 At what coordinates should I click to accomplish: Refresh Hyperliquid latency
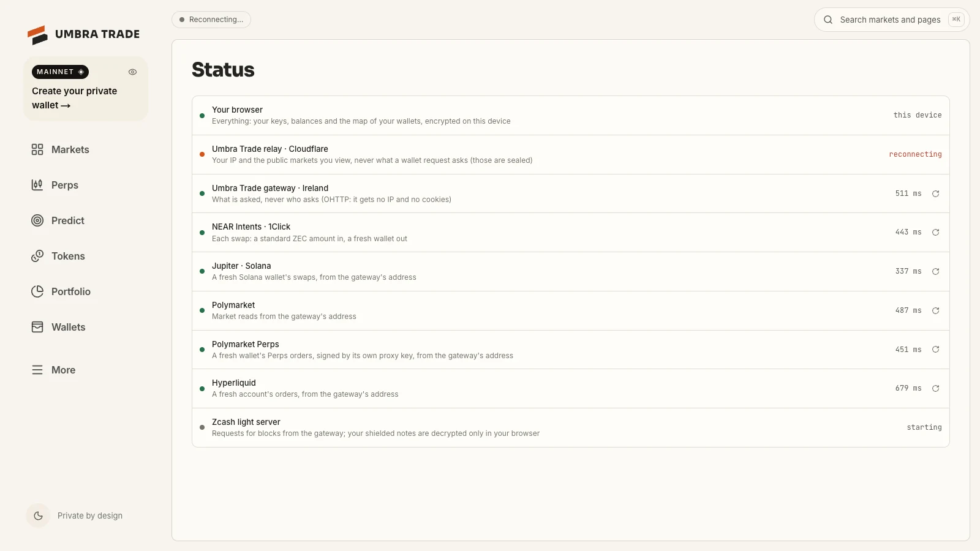point(935,388)
